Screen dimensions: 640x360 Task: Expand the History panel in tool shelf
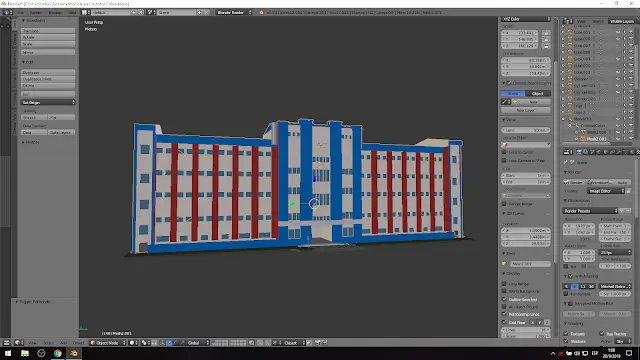click(23, 142)
